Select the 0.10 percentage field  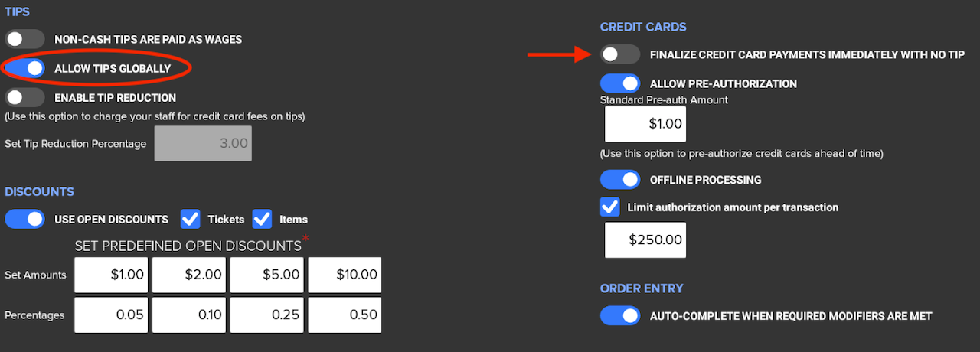click(189, 315)
